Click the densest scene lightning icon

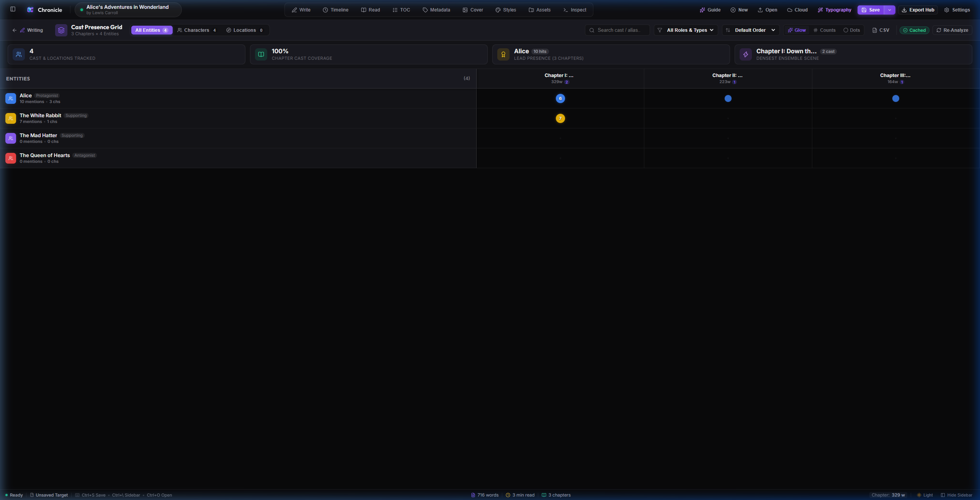point(746,54)
